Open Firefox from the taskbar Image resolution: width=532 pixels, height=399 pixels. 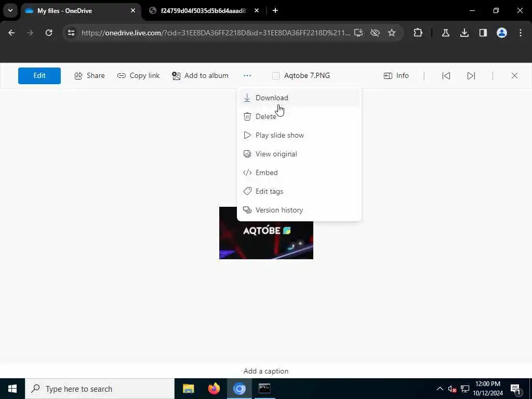click(x=214, y=389)
